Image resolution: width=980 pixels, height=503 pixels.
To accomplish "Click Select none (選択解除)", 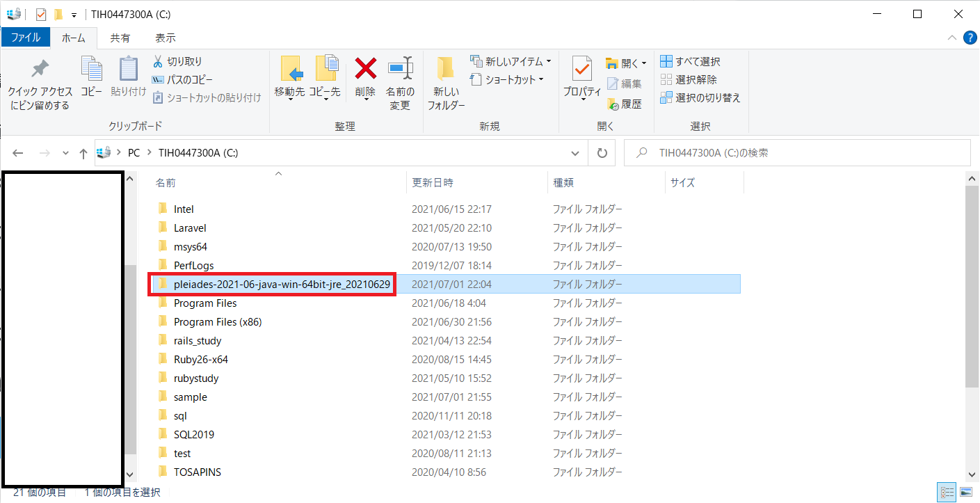I will pyautogui.click(x=688, y=80).
